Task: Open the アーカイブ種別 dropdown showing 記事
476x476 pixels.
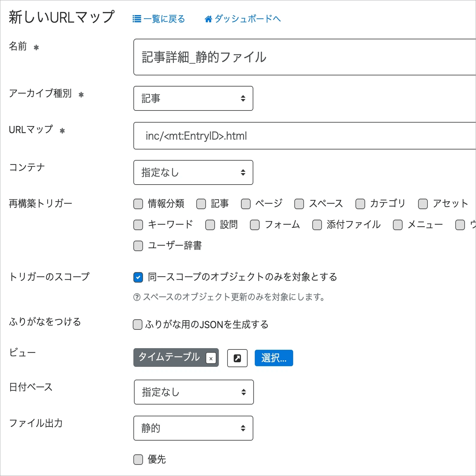Action: click(x=193, y=98)
